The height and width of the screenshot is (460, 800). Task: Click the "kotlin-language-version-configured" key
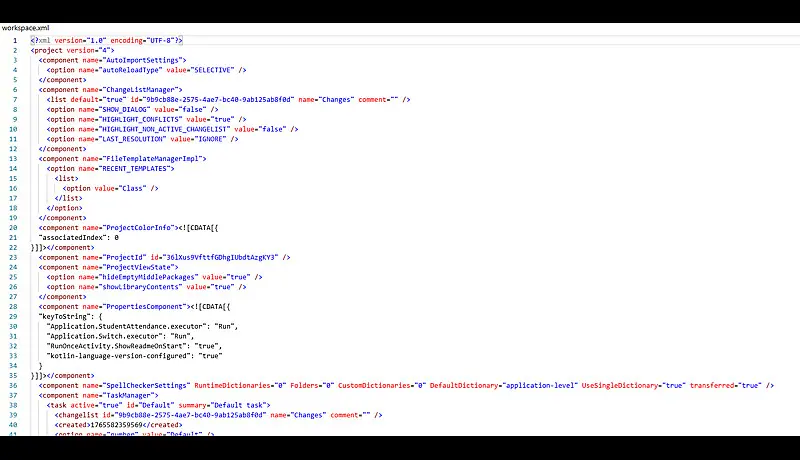click(118, 356)
